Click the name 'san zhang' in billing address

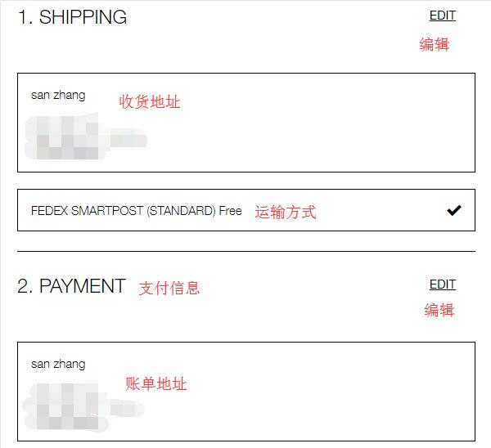tap(58, 364)
